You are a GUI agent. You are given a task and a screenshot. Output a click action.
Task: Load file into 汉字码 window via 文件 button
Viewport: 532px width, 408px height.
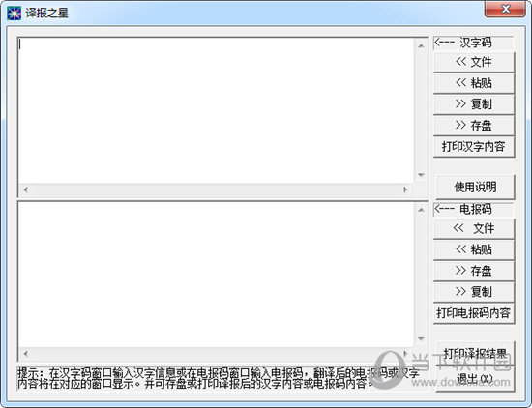pyautogui.click(x=474, y=62)
